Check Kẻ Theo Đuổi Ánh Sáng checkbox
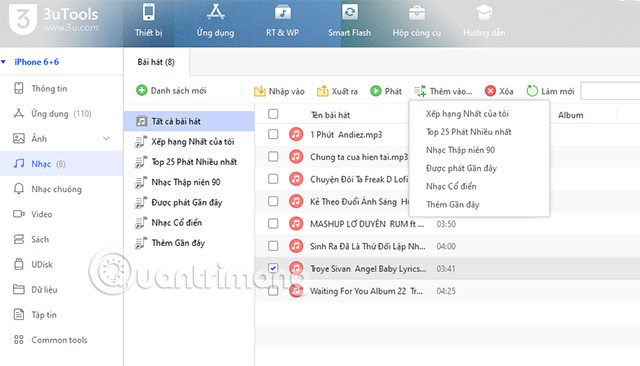The height and width of the screenshot is (366, 640). 273,201
